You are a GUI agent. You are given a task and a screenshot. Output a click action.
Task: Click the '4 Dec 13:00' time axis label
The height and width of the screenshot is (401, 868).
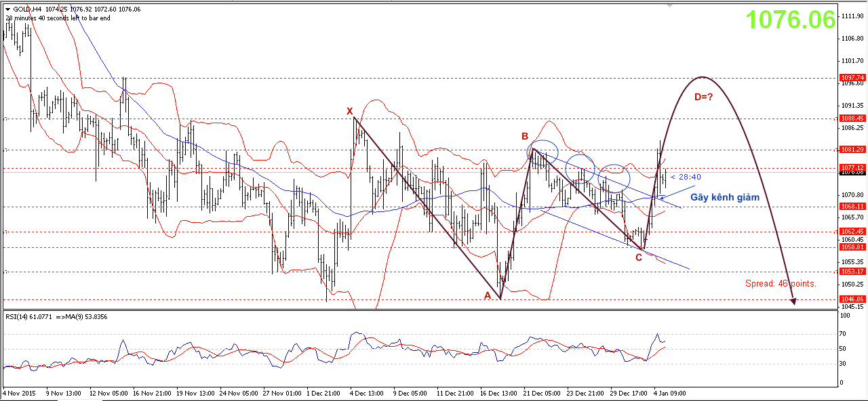(x=365, y=392)
